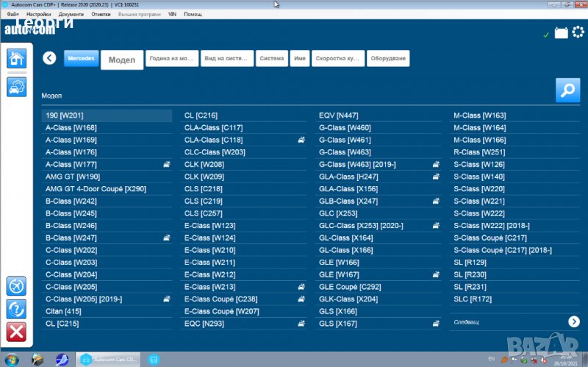Select G-Class [W463] [2019-] model entry
The width and height of the screenshot is (588, 367).
point(356,164)
